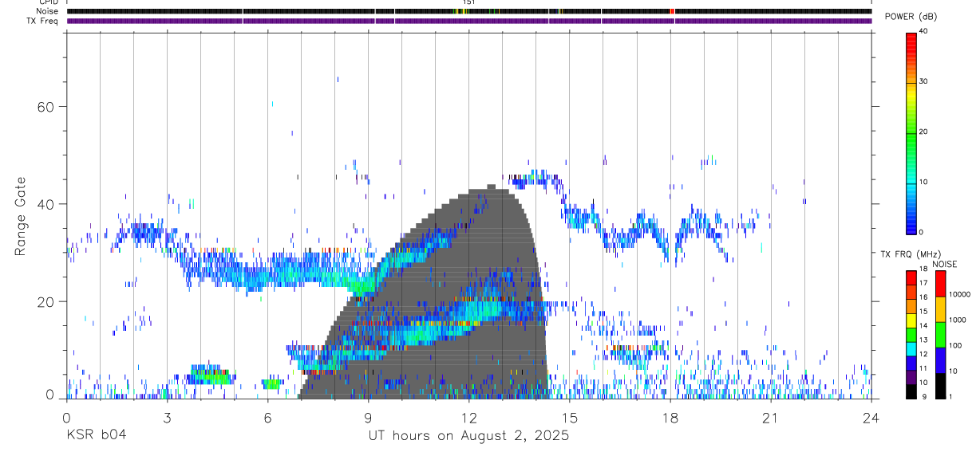980x452 pixels.
Task: Pick the black 9 MHz swatch in TX FRQ legend
Action: point(911,391)
